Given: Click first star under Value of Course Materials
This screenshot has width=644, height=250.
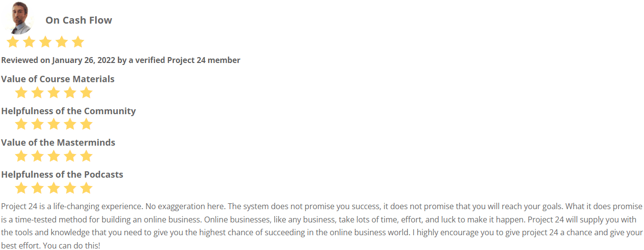Looking at the screenshot, I should (x=21, y=93).
